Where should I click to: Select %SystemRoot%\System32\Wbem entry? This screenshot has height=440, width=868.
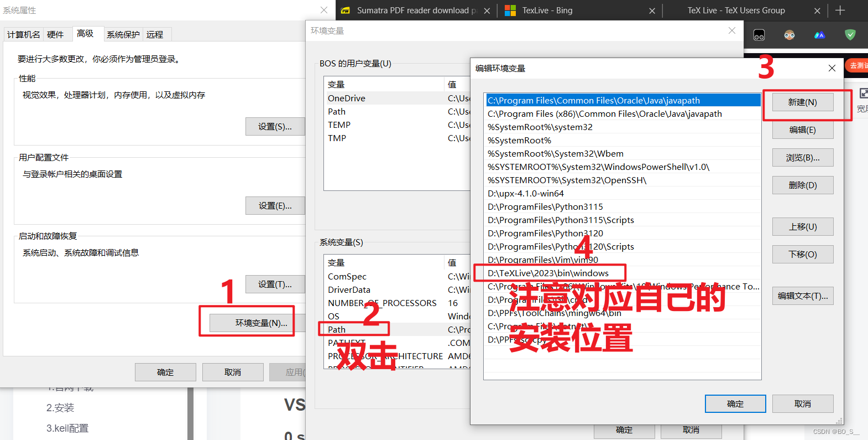(623, 153)
